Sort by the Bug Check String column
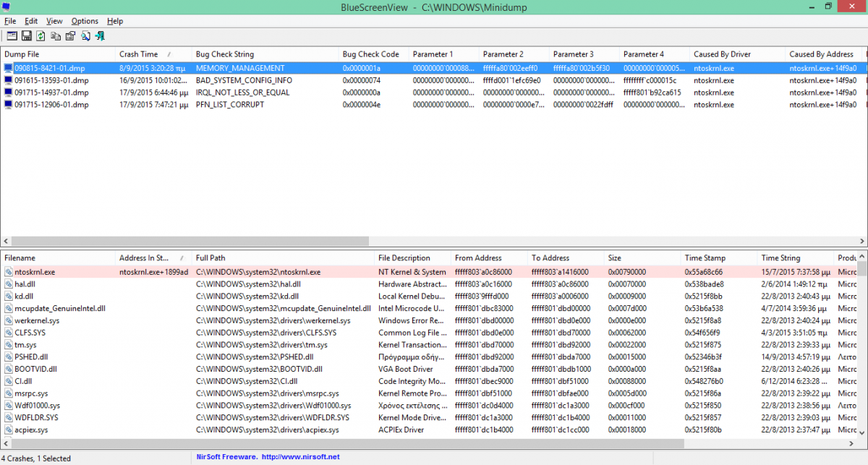Image resolution: width=868 pixels, height=465 pixels. pos(224,54)
